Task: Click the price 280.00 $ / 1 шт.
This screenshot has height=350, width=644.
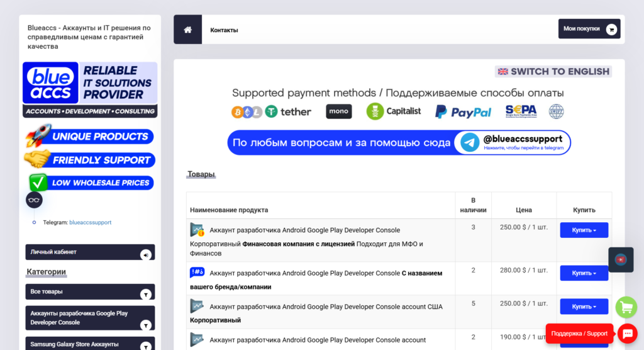Action: 524,270
